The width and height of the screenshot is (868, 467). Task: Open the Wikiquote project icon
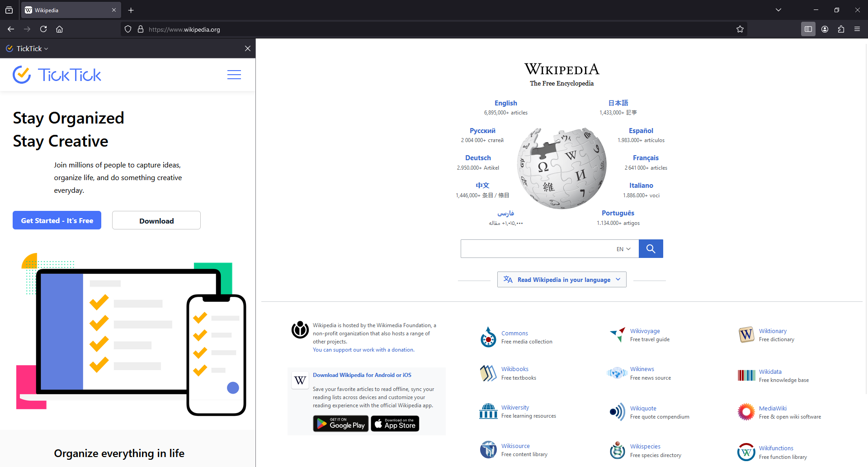(618, 412)
